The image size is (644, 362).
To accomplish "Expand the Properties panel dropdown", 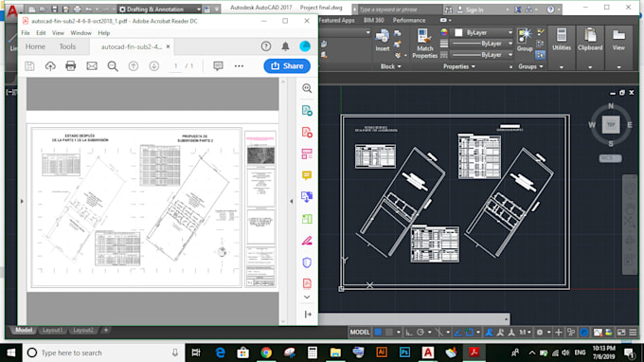I will (x=459, y=66).
